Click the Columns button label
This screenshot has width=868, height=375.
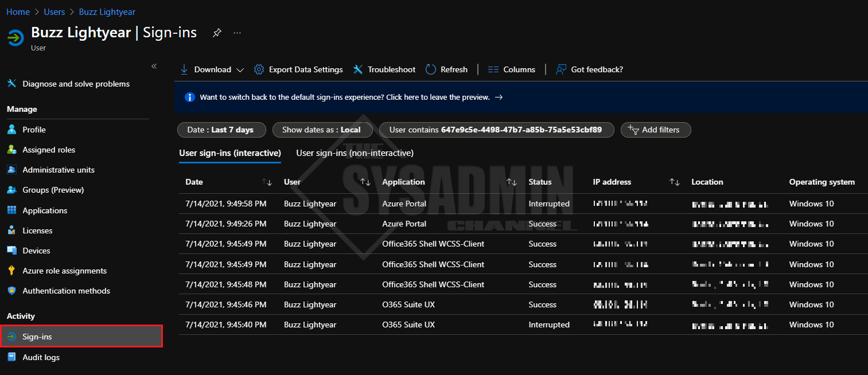pyautogui.click(x=519, y=69)
